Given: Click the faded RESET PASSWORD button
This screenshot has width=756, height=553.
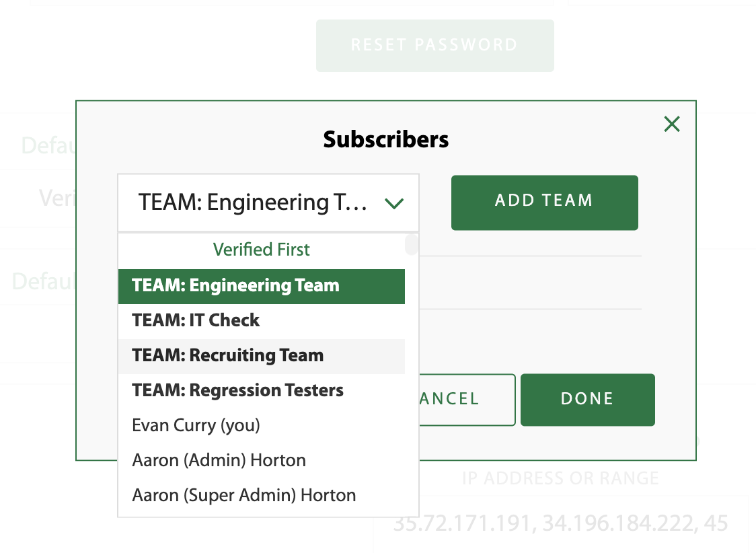Looking at the screenshot, I should 434,46.
